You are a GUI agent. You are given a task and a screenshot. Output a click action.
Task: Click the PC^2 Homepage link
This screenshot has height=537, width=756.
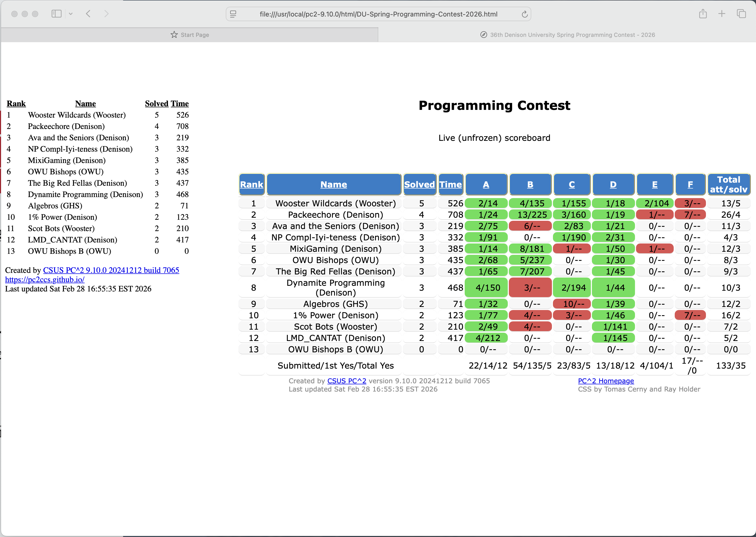(606, 381)
